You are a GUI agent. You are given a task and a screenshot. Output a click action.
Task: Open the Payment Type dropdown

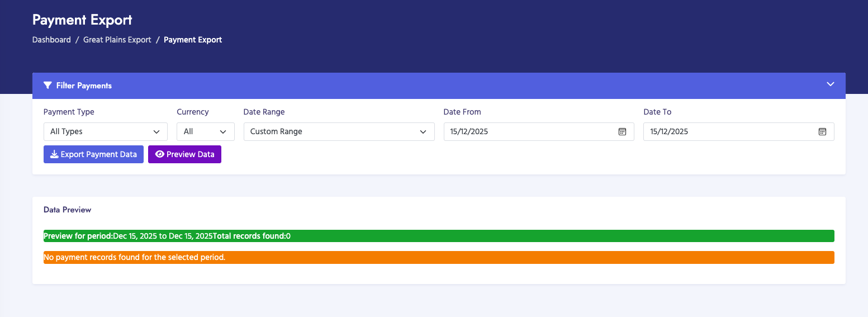coord(106,131)
